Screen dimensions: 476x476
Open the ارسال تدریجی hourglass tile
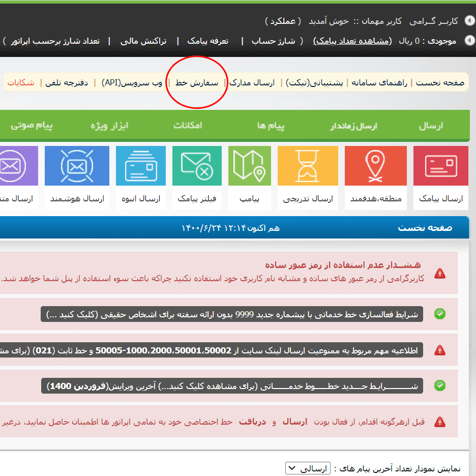tap(308, 166)
